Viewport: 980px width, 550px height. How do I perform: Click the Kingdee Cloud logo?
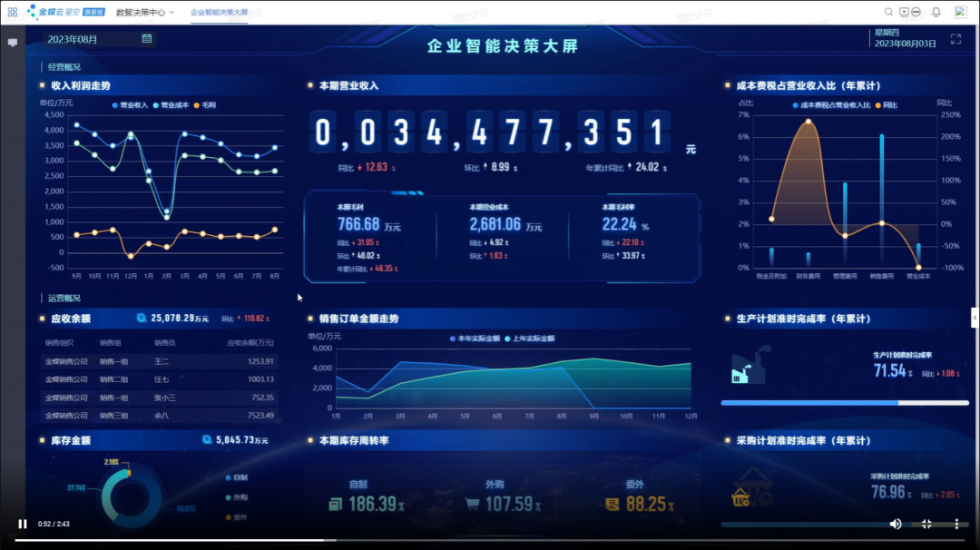click(x=65, y=12)
